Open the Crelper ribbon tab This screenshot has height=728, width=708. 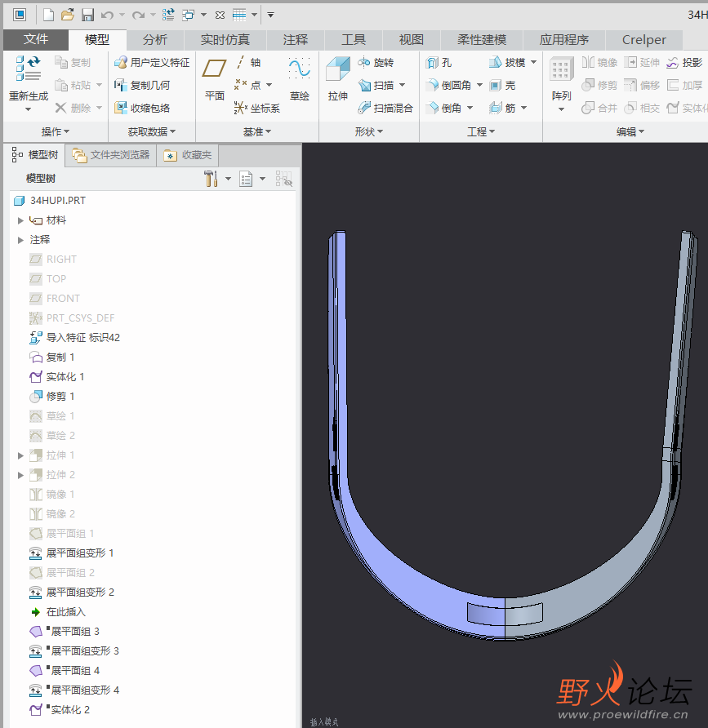643,40
